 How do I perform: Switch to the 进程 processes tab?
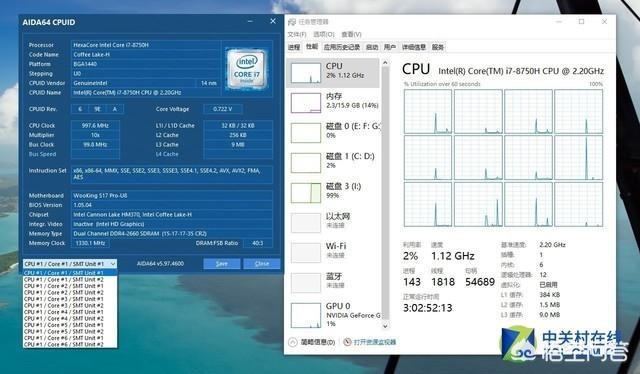(x=294, y=47)
